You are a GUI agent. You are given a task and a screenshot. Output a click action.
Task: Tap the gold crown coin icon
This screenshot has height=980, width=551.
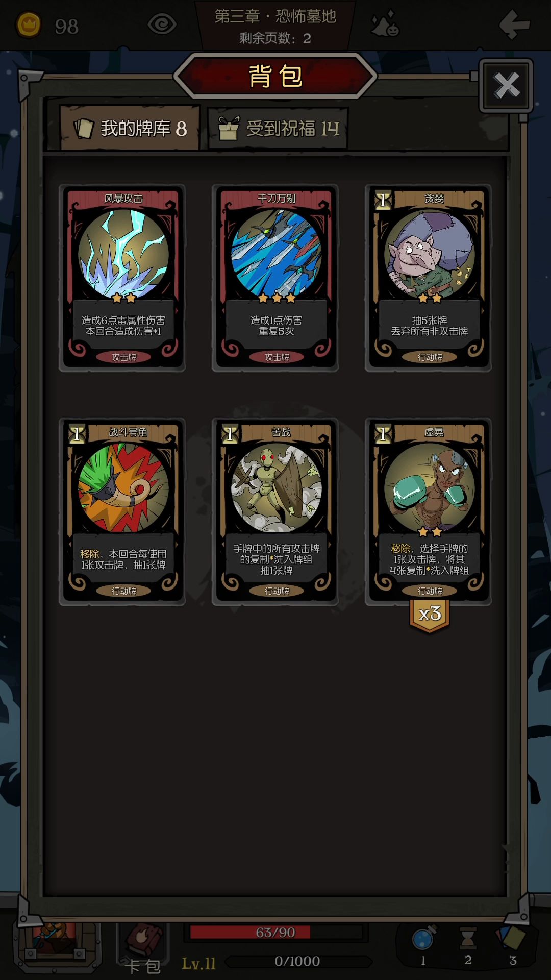pos(29,25)
